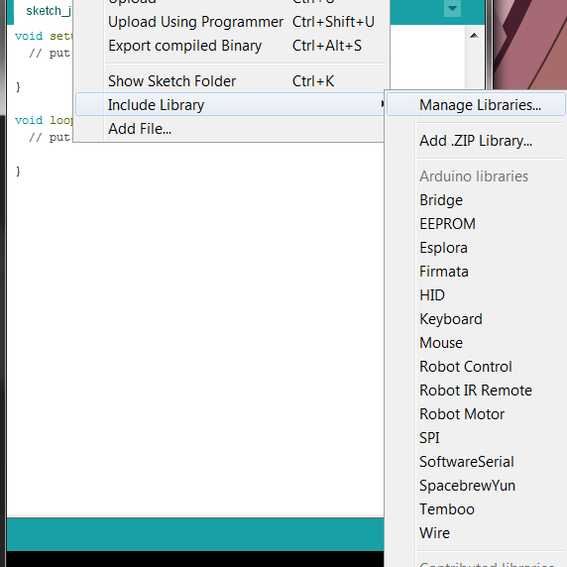Choose Upload Using Programmer

[230, 22]
